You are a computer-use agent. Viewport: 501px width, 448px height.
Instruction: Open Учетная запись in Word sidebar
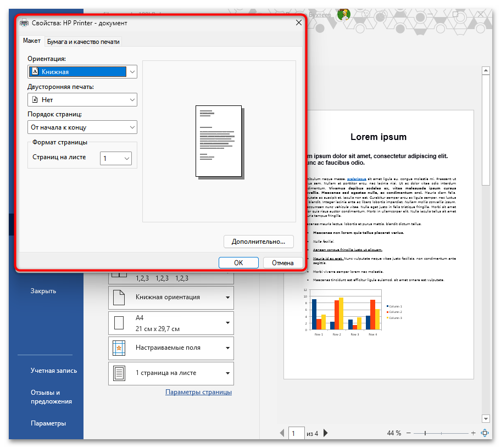(x=54, y=371)
